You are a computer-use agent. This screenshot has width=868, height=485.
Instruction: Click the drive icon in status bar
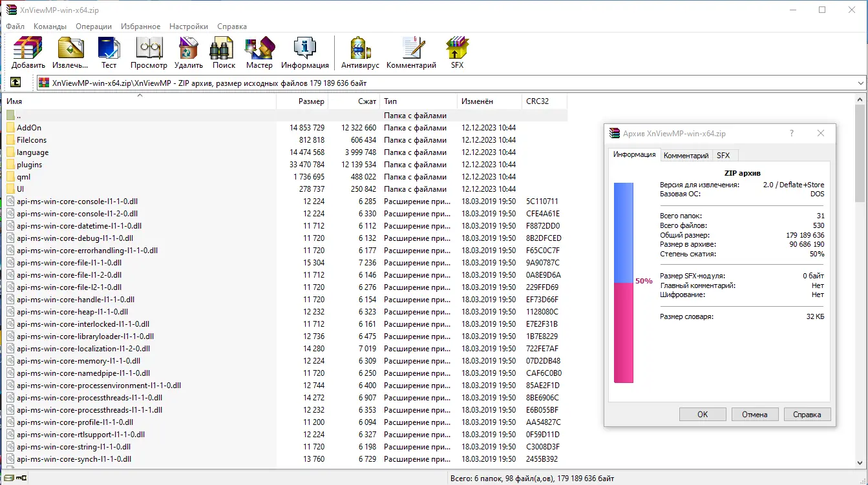tap(8, 479)
